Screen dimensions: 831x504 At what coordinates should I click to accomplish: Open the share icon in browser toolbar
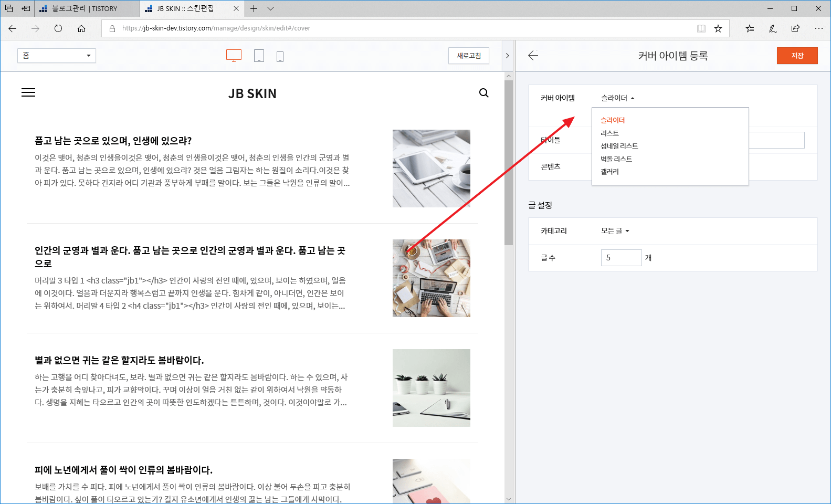pos(795,28)
